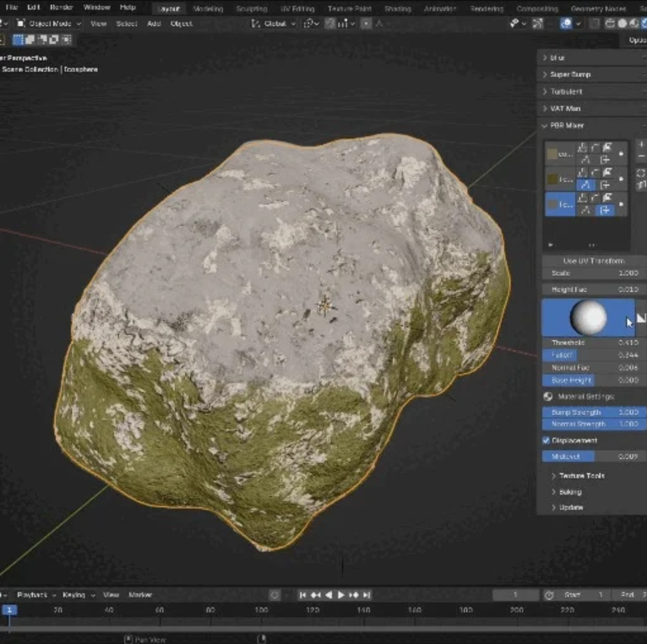647x644 pixels.
Task: Toggle the dot on the first PBR layer
Action: 622,154
